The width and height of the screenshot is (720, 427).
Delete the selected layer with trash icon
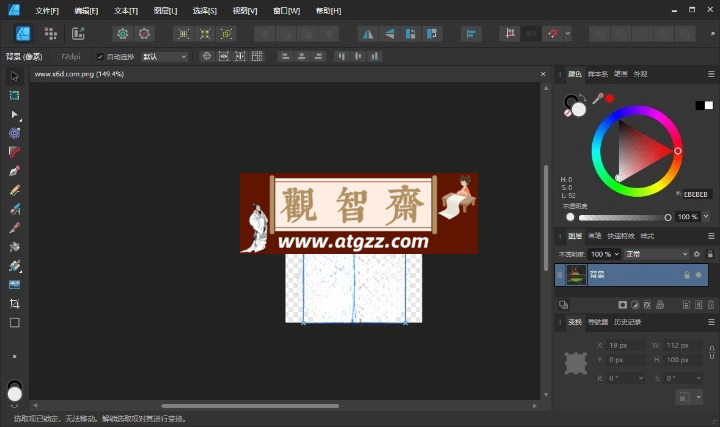click(711, 305)
